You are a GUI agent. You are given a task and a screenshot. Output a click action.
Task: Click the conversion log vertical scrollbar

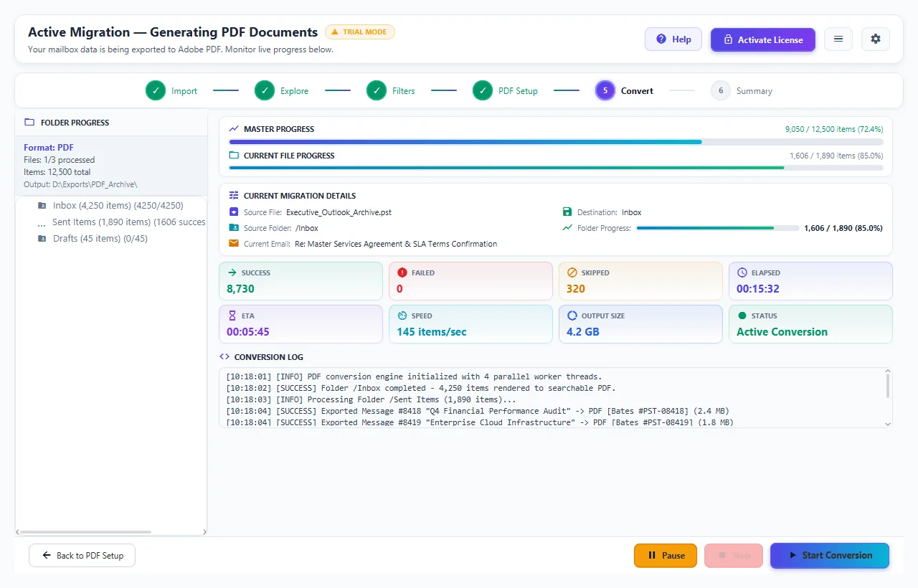tap(888, 385)
